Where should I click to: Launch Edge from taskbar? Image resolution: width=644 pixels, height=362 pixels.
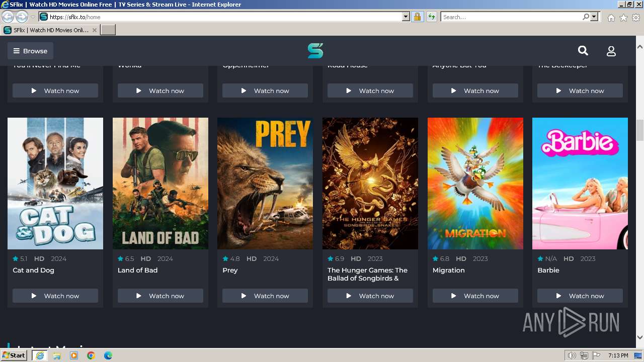click(x=108, y=355)
